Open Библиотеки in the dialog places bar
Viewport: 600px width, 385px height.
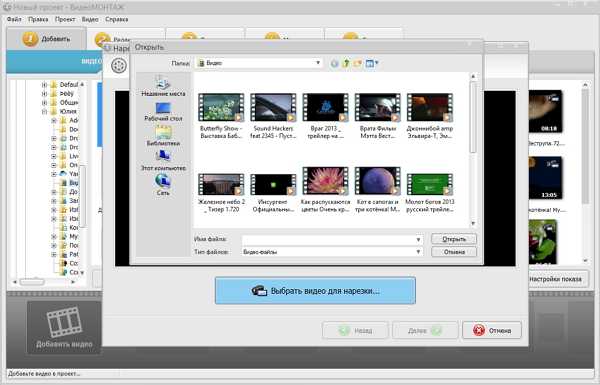click(x=163, y=136)
